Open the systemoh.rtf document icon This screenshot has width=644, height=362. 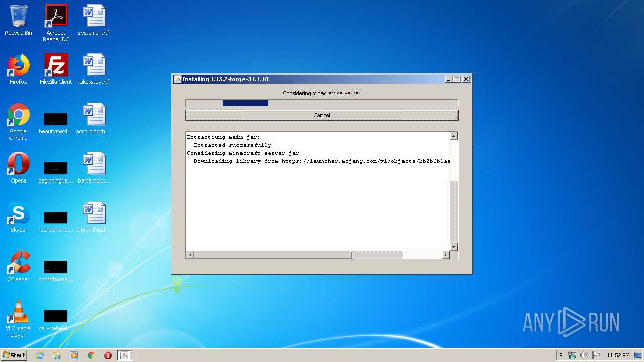pyautogui.click(x=94, y=20)
